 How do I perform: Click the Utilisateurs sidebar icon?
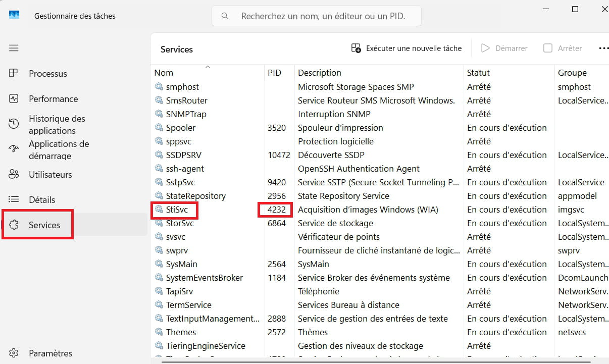click(x=14, y=175)
